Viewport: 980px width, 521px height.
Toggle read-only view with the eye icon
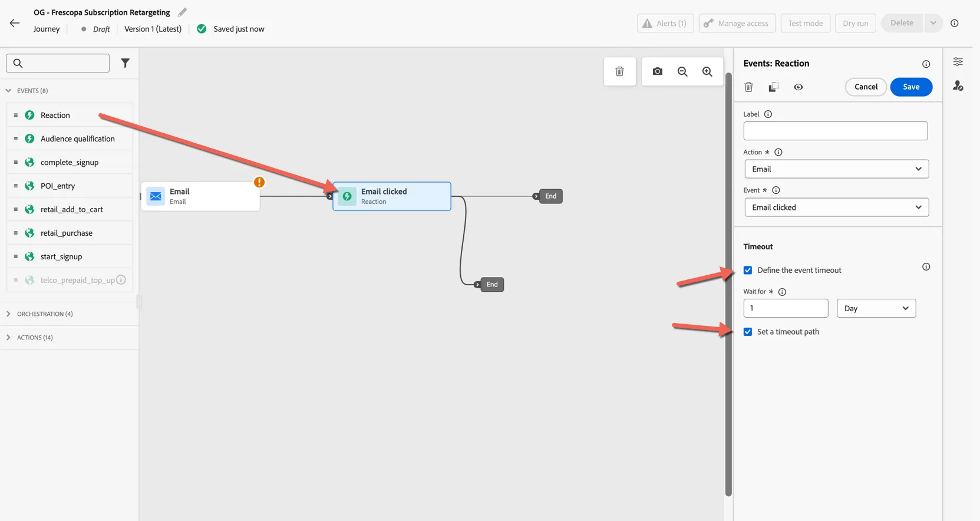[x=798, y=87]
